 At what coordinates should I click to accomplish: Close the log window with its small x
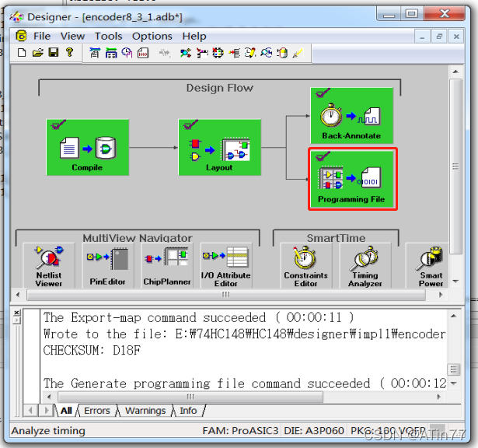(17, 312)
